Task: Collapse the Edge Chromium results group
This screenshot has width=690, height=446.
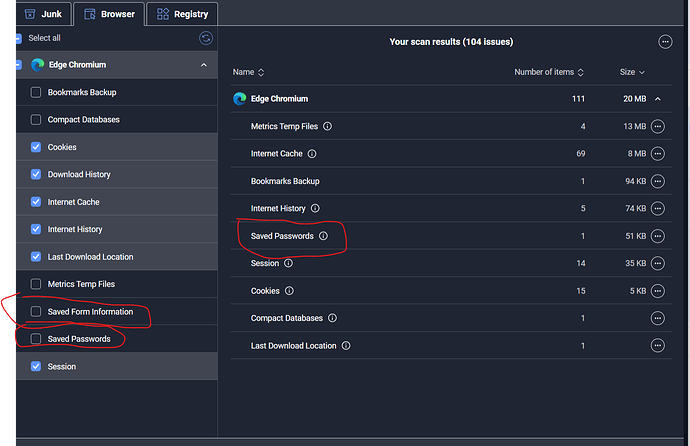Action: [x=658, y=99]
